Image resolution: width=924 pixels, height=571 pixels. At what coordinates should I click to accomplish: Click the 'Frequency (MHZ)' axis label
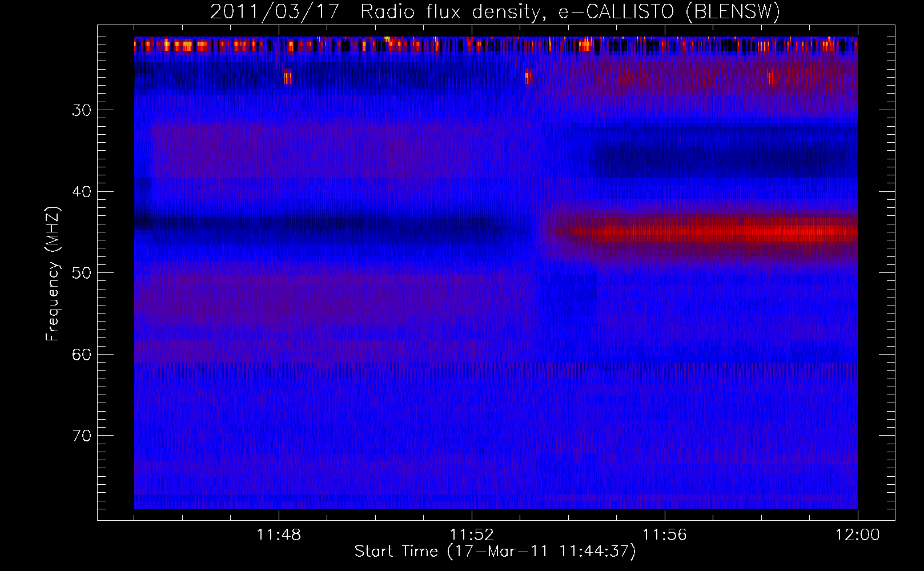pyautogui.click(x=53, y=274)
